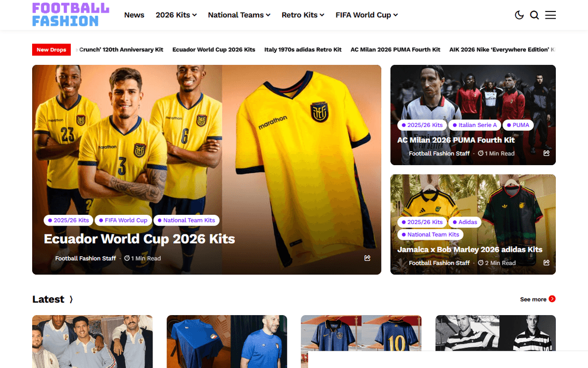Image resolution: width=588 pixels, height=368 pixels.
Task: Select the 2025/26 Kits tag on Ecuador article
Action: pyautogui.click(x=68, y=220)
